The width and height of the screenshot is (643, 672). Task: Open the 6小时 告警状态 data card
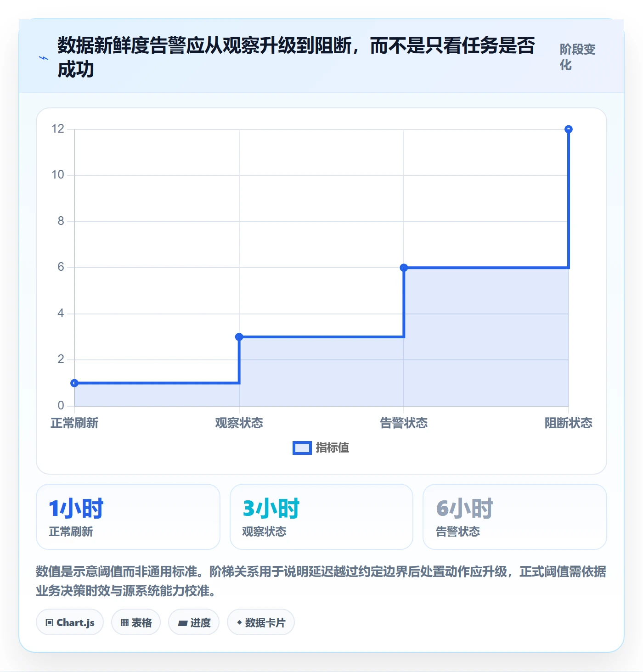[515, 517]
